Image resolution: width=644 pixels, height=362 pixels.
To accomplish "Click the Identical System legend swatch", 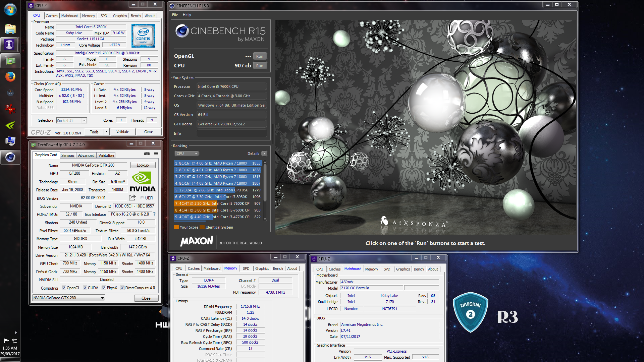I will tap(202, 227).
